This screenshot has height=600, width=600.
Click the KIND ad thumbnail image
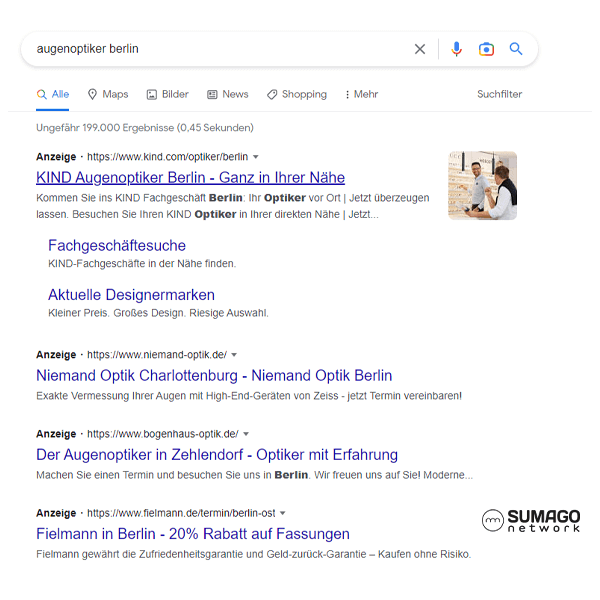coord(483,186)
